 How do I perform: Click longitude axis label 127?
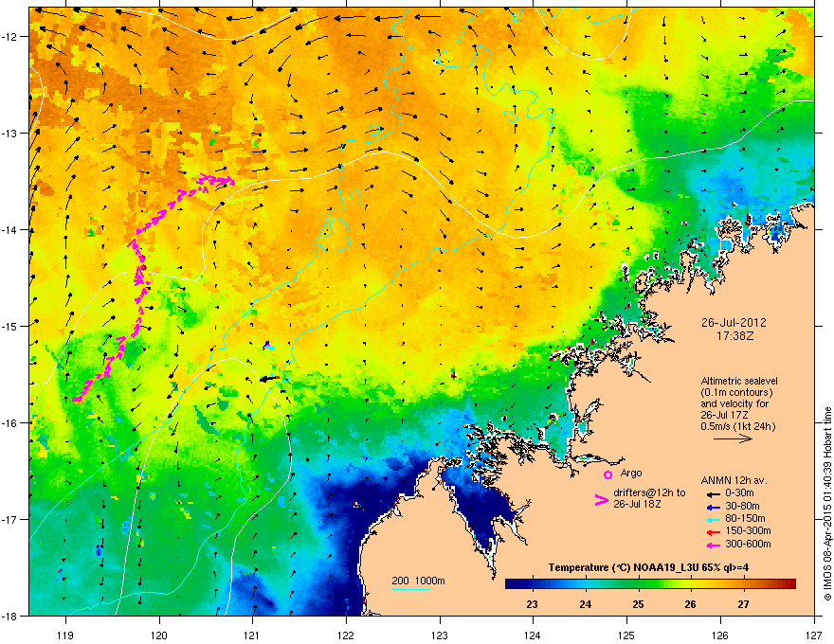coord(814,635)
